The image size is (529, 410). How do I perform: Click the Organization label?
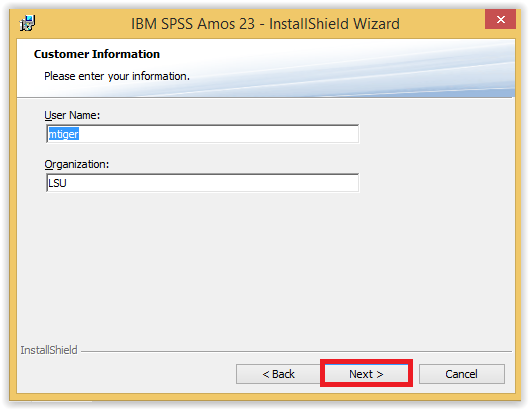[77, 164]
